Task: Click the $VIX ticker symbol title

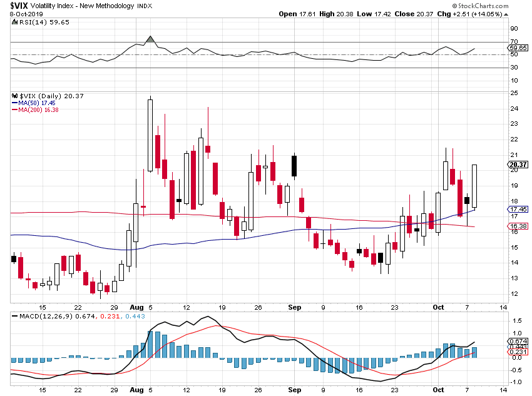Action: pos(19,6)
